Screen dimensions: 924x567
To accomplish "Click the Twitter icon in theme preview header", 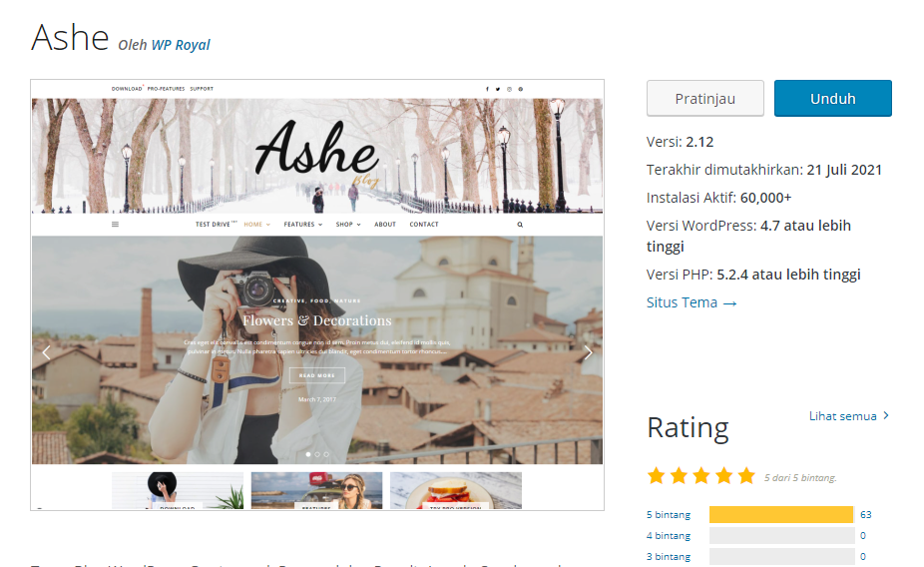I will pyautogui.click(x=498, y=89).
